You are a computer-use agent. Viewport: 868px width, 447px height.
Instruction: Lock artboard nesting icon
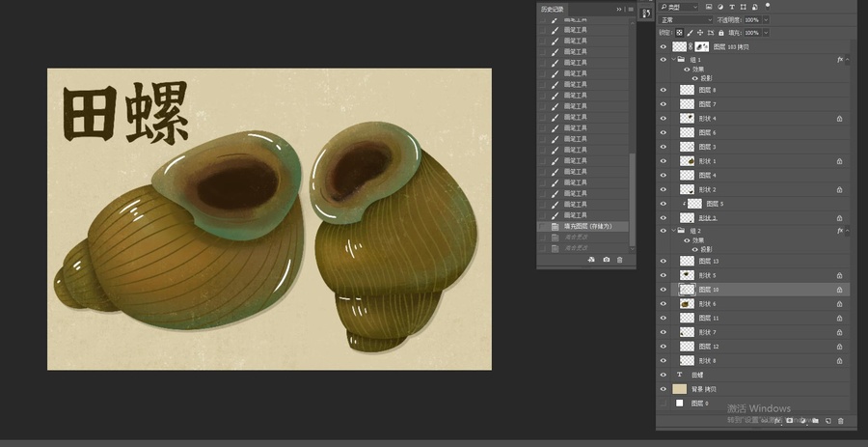point(711,33)
